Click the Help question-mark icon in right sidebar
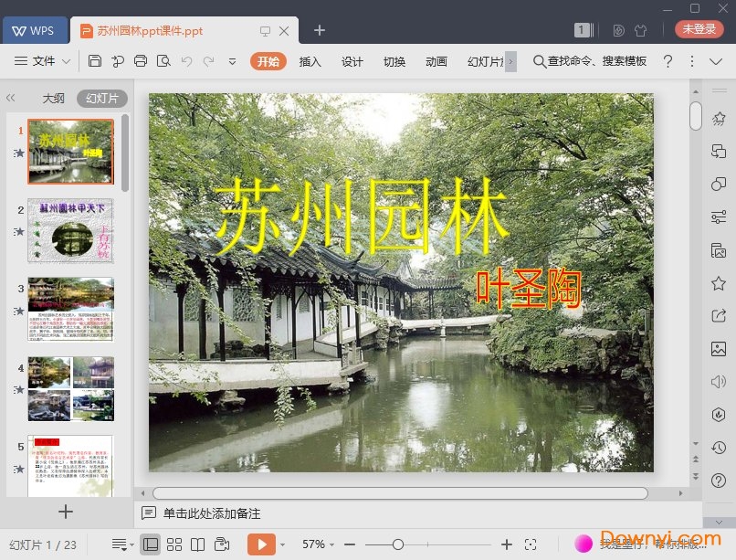The height and width of the screenshot is (560, 736). coord(718,480)
